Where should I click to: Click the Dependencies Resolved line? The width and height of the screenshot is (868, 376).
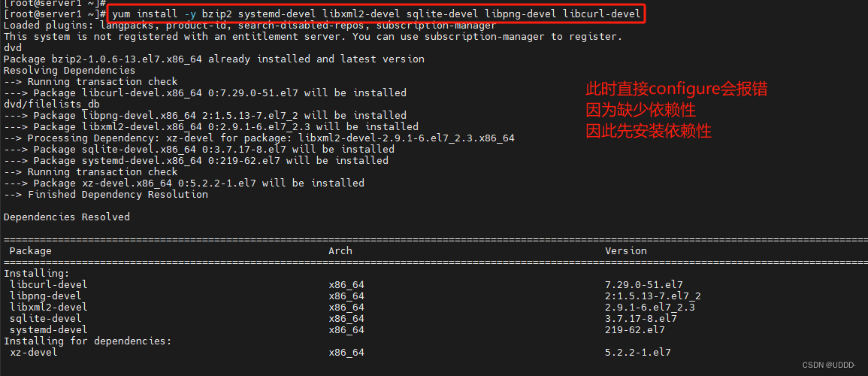pyautogui.click(x=66, y=217)
